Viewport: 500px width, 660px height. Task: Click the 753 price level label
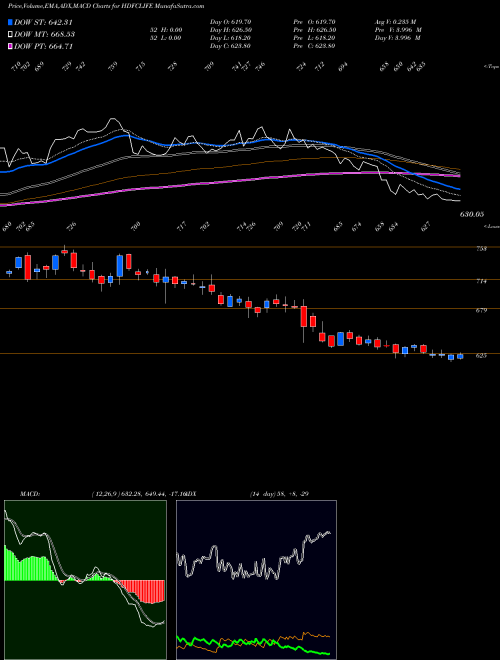(481, 249)
